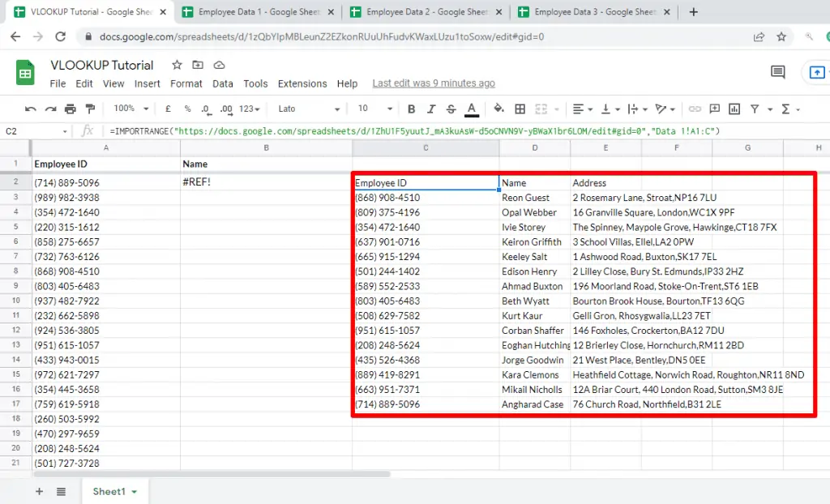Insert a chart via the chart icon

pyautogui.click(x=734, y=109)
